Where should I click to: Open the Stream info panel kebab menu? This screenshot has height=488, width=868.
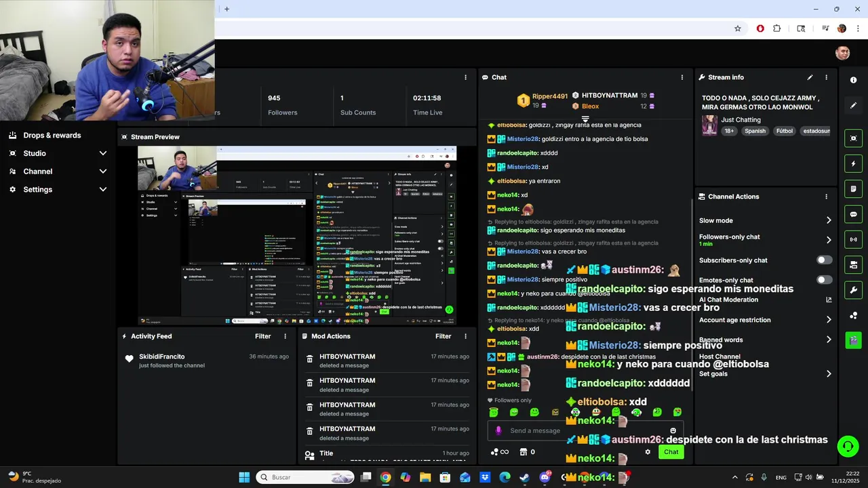pos(826,77)
